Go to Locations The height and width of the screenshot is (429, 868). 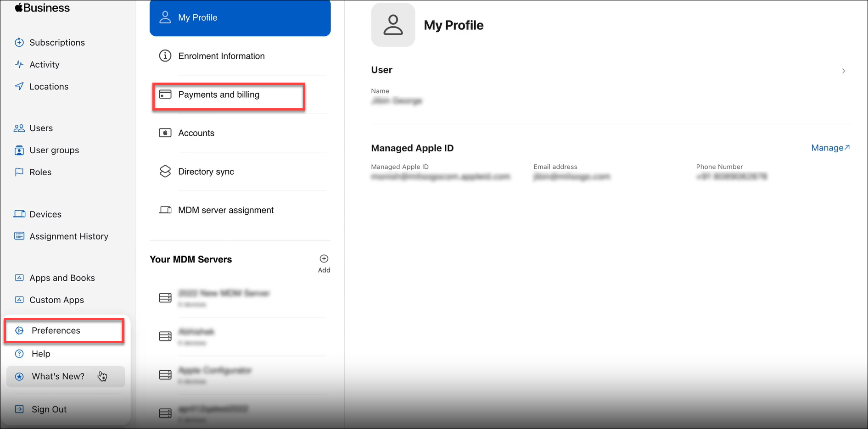[x=49, y=86]
